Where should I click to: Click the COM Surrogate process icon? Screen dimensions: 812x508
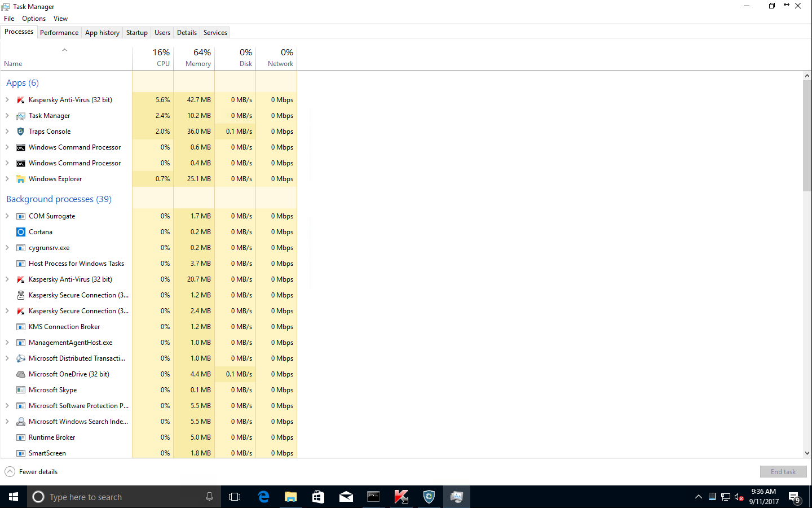[21, 216]
